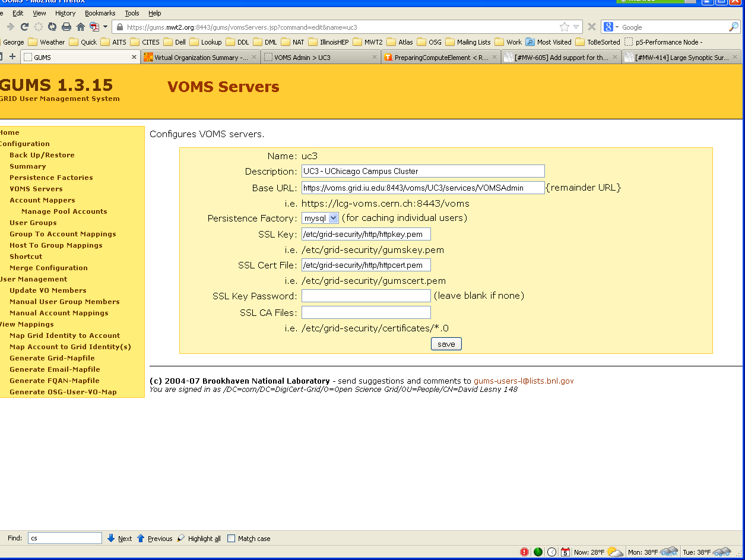745x560 pixels.
Task: Open a new tab with plus icon
Action: point(12,57)
